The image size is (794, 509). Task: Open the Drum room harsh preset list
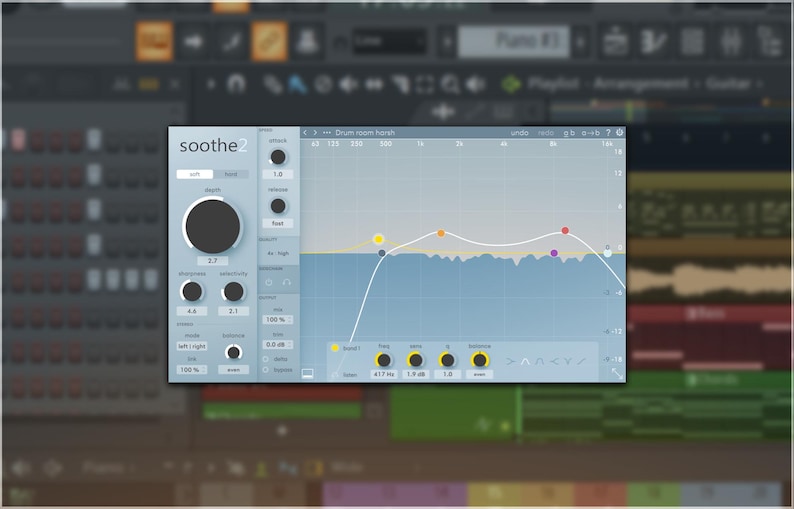pos(365,133)
